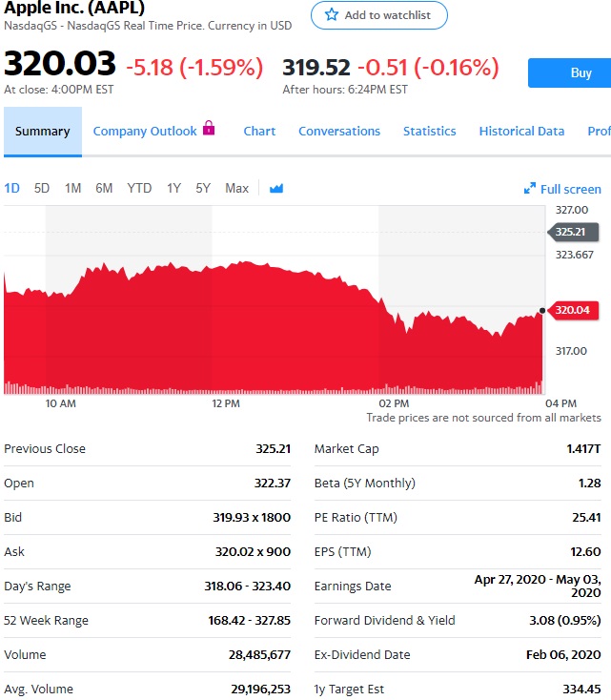This screenshot has width=611, height=700.
Task: Choose the Max chart range
Action: coord(236,189)
